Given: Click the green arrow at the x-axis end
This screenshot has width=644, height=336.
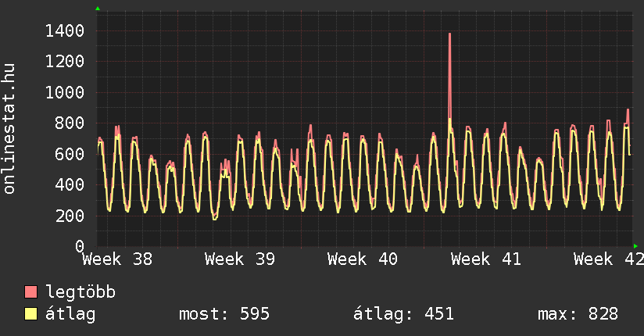Looking at the screenshot, I should (635, 246).
